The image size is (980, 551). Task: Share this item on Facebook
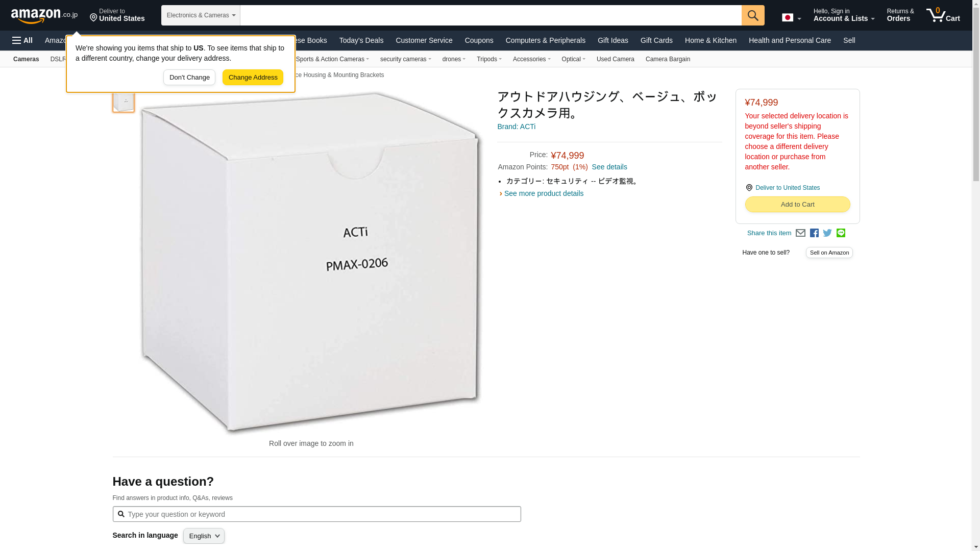814,233
